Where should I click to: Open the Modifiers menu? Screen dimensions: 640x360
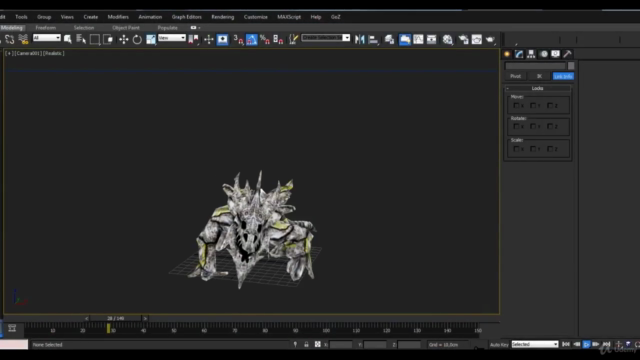coord(118,17)
